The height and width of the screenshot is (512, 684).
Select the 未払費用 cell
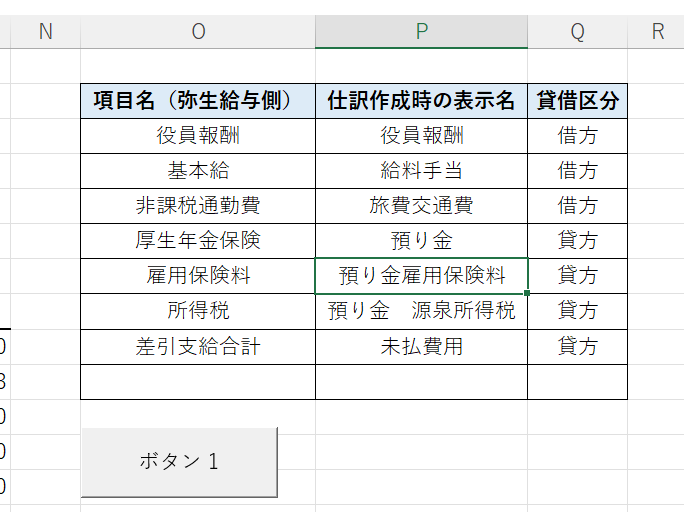[x=421, y=347]
